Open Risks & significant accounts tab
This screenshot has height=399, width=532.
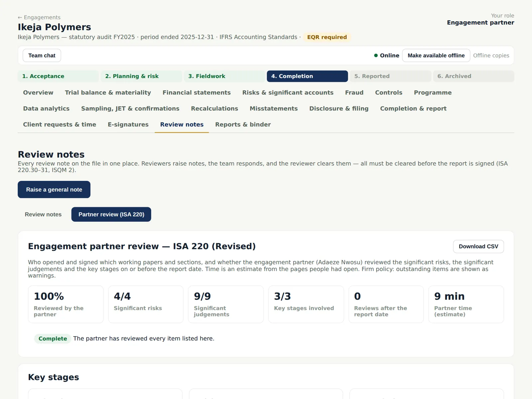288,93
